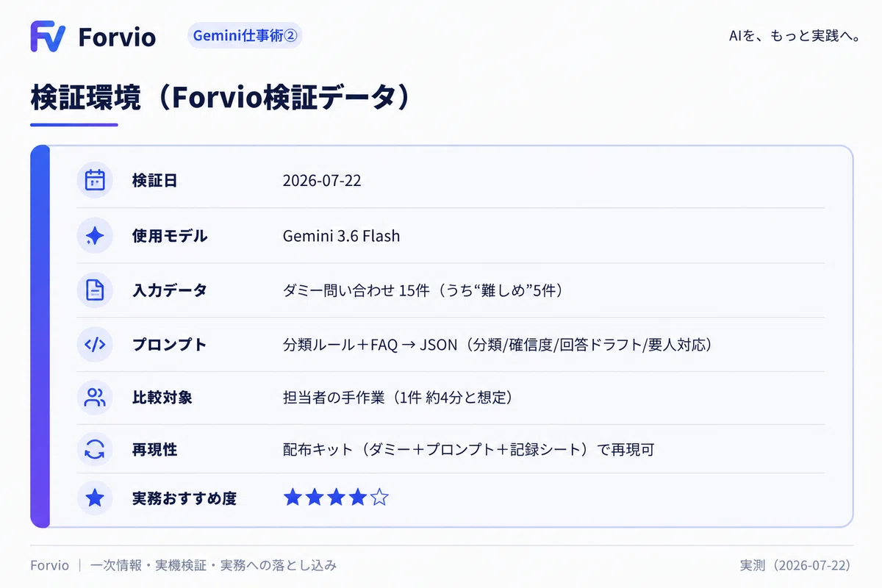Image resolution: width=882 pixels, height=588 pixels.
Task: Click the empty fifth star of the rating
Action: click(x=379, y=498)
